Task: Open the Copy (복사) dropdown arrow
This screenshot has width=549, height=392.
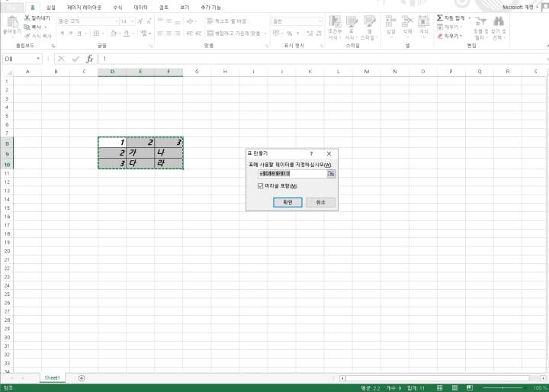Action: coord(46,27)
